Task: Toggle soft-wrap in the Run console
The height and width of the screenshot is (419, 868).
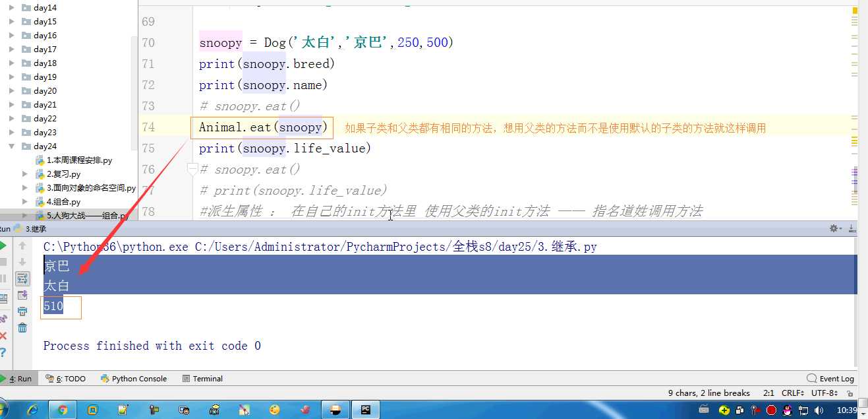Action: click(22, 278)
